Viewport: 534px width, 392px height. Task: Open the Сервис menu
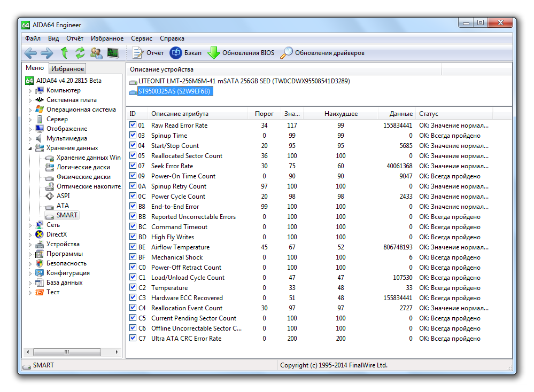click(141, 38)
